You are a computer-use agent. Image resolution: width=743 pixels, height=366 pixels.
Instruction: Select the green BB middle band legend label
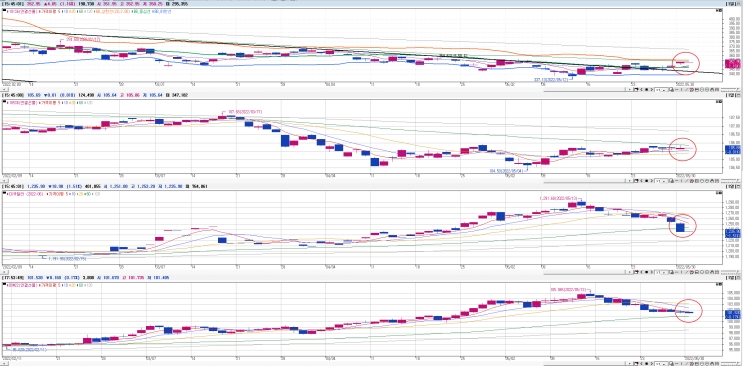click(x=141, y=11)
